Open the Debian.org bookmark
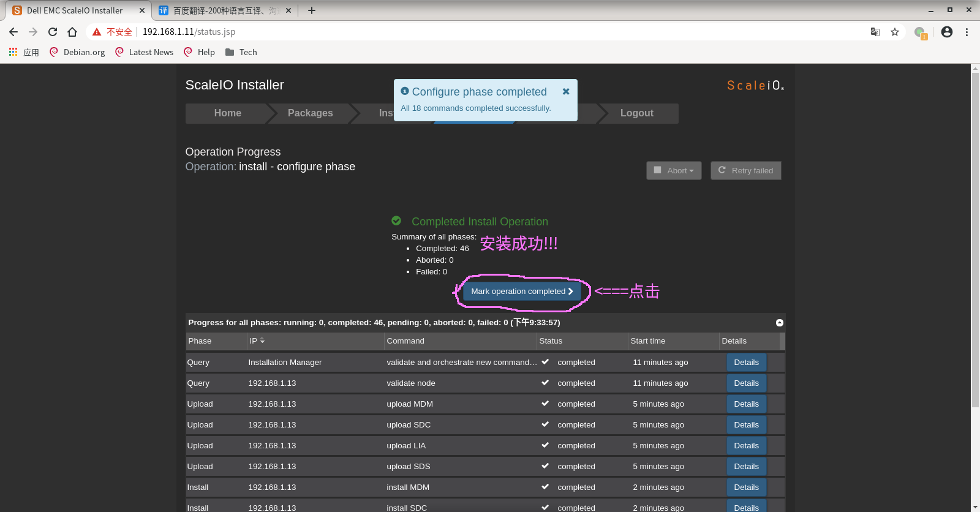This screenshot has width=980, height=512. (77, 52)
